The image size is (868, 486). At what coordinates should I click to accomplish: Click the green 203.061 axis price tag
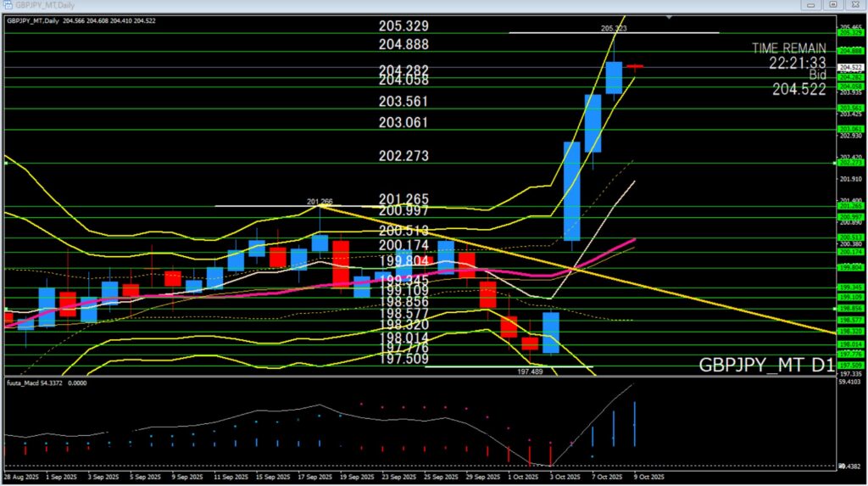pyautogui.click(x=850, y=129)
